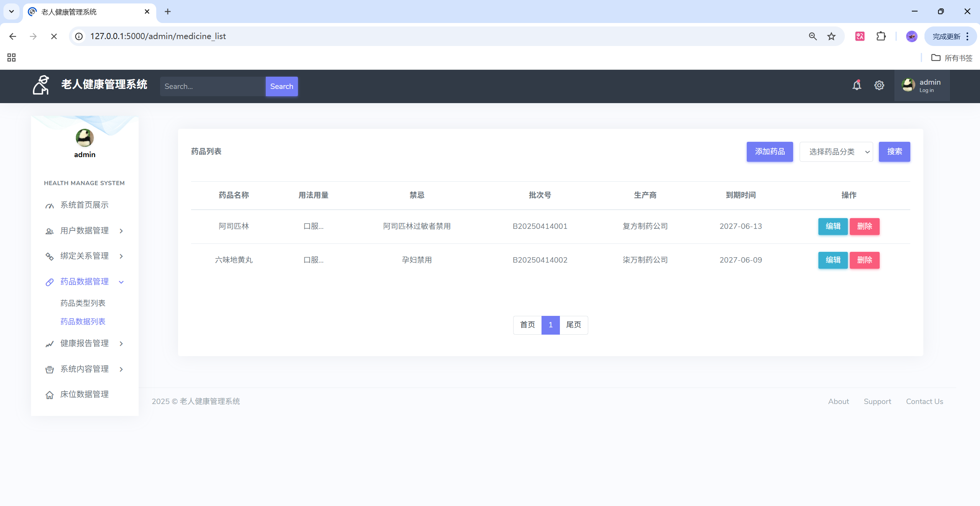Click the header Search input field

click(x=213, y=87)
